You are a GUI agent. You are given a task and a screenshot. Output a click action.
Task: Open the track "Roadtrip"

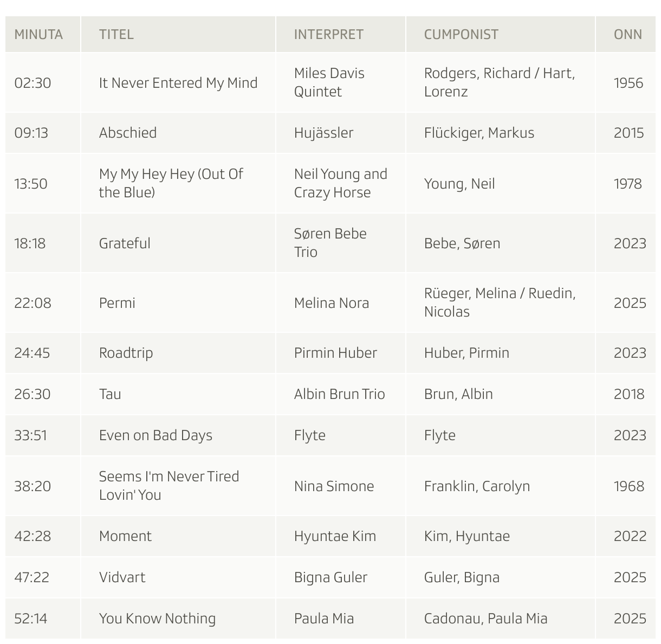coord(126,353)
